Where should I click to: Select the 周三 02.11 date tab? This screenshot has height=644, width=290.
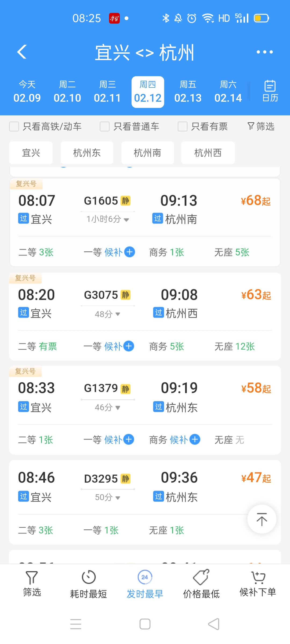pyautogui.click(x=107, y=92)
